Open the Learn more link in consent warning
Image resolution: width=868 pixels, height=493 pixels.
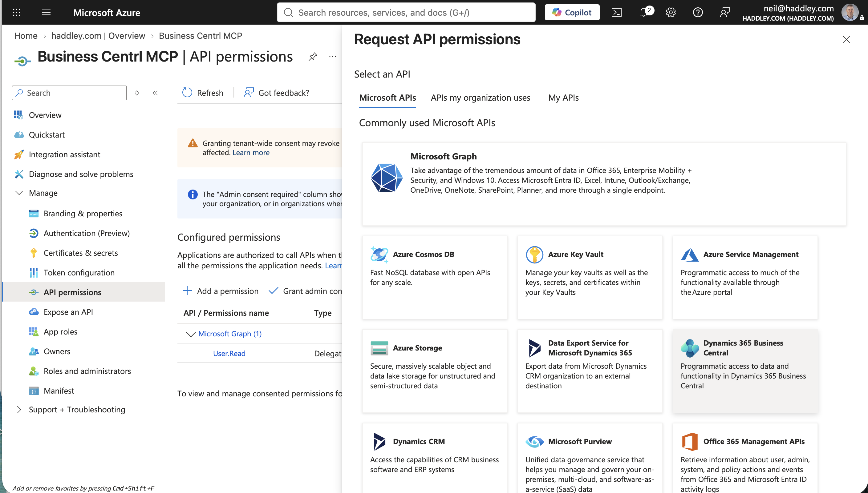coord(251,153)
